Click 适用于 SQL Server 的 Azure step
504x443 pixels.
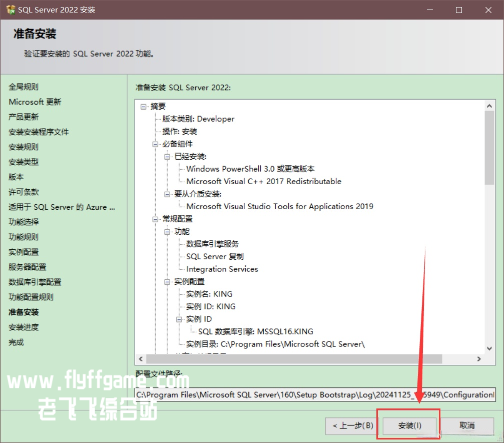point(62,207)
